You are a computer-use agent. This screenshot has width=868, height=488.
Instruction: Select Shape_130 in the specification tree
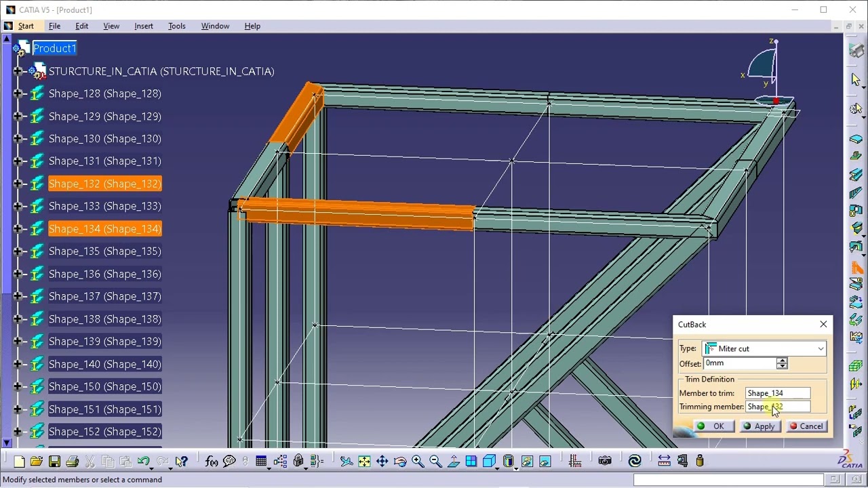(104, 138)
